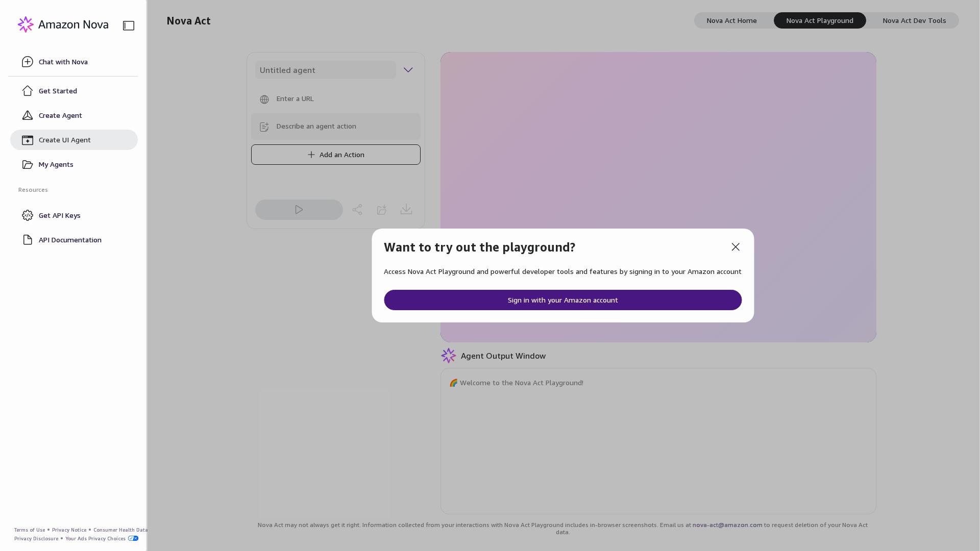
Task: Open Create Agent in sidebar
Action: click(x=60, y=115)
